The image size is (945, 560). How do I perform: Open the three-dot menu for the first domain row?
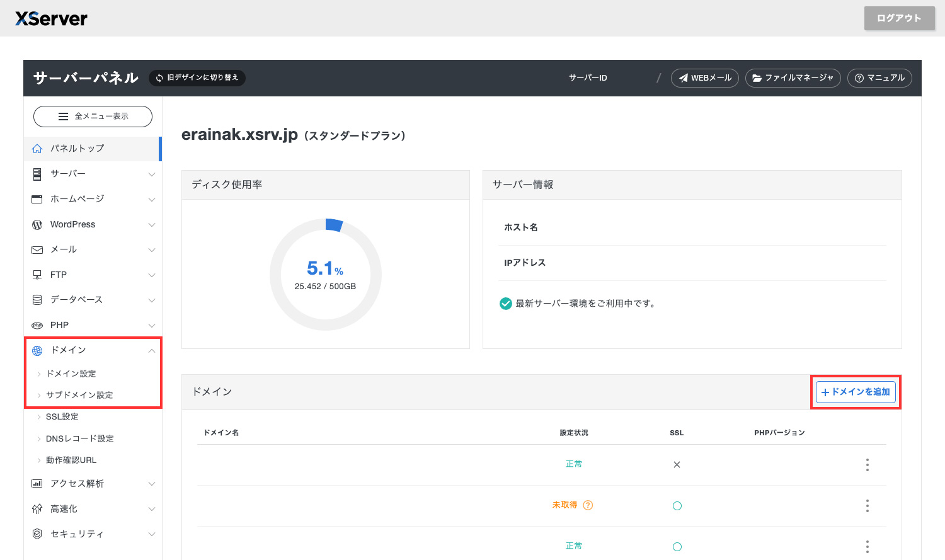point(868,465)
